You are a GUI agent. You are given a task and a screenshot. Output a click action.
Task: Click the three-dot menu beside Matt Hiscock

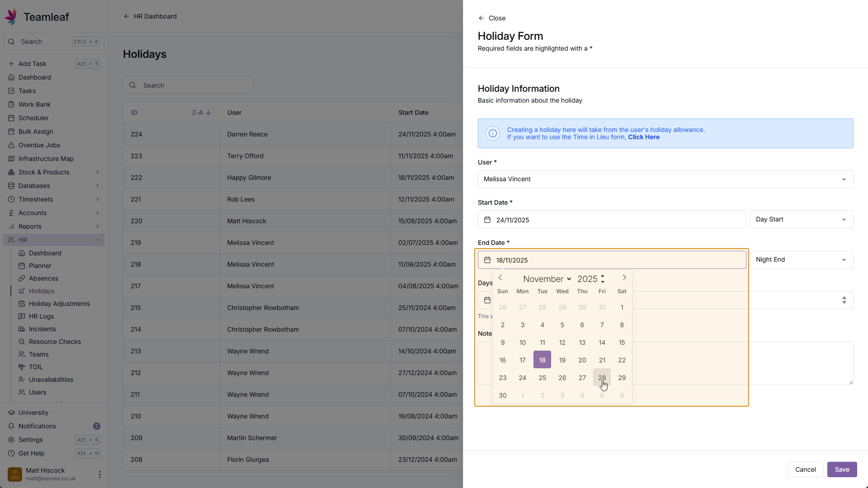99,474
